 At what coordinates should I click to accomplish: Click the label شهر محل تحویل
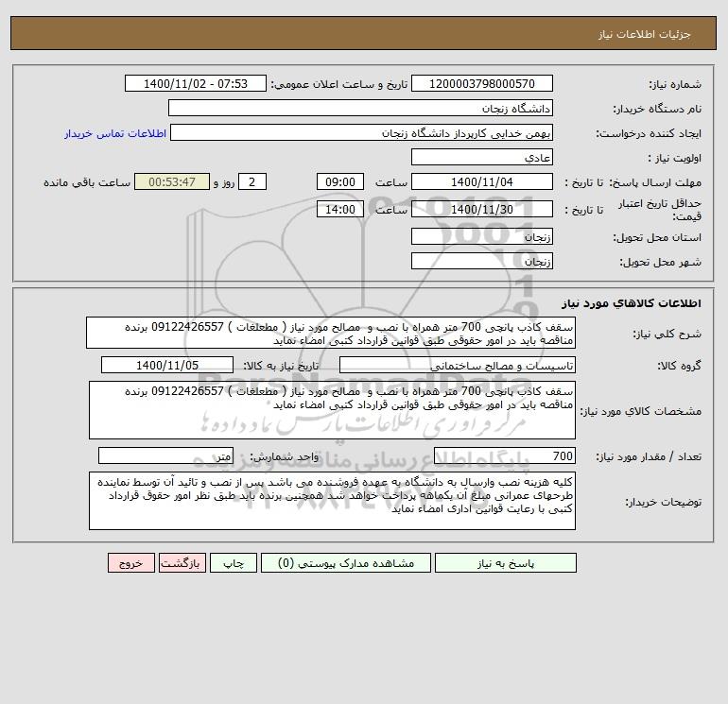tap(660, 262)
